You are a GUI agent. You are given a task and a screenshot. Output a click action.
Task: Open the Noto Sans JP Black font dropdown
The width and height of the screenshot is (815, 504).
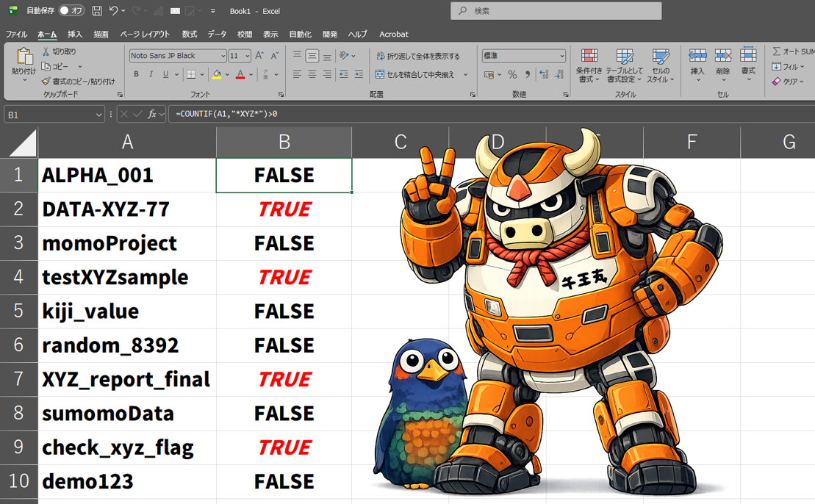223,56
